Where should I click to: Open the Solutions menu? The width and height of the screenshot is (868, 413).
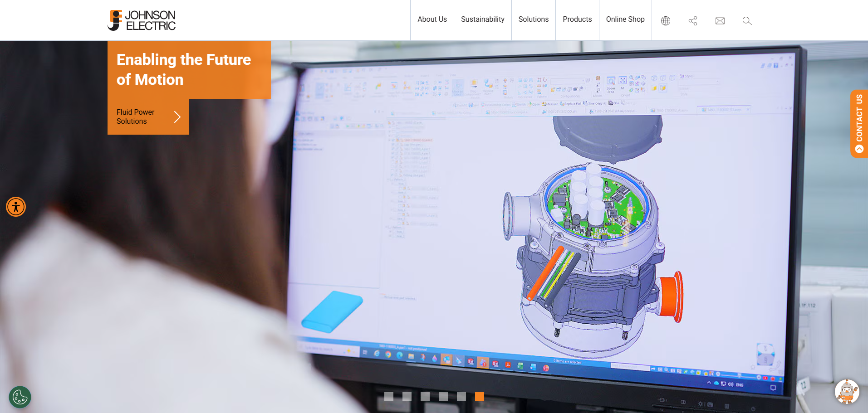pyautogui.click(x=534, y=19)
